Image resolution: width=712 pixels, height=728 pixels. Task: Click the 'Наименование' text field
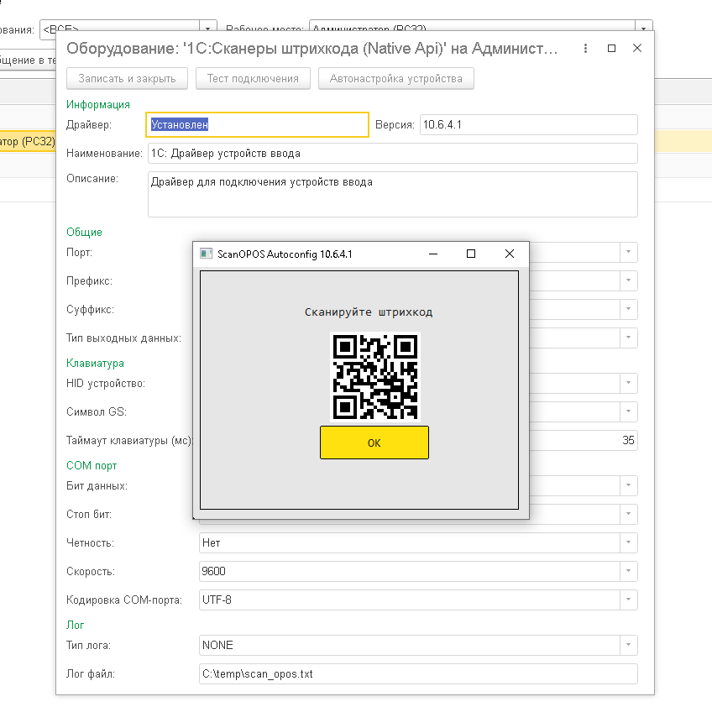(391, 154)
